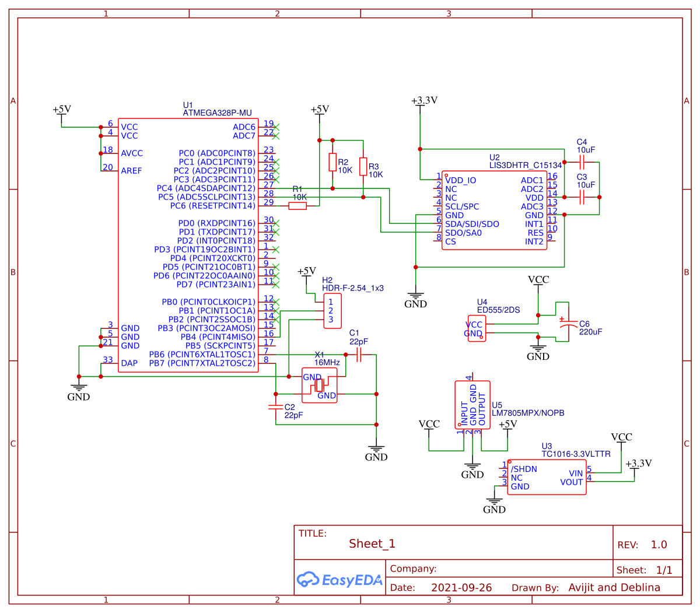The height and width of the screenshot is (613, 700).
Task: Select the U1 designator label
Action: pyautogui.click(x=188, y=106)
